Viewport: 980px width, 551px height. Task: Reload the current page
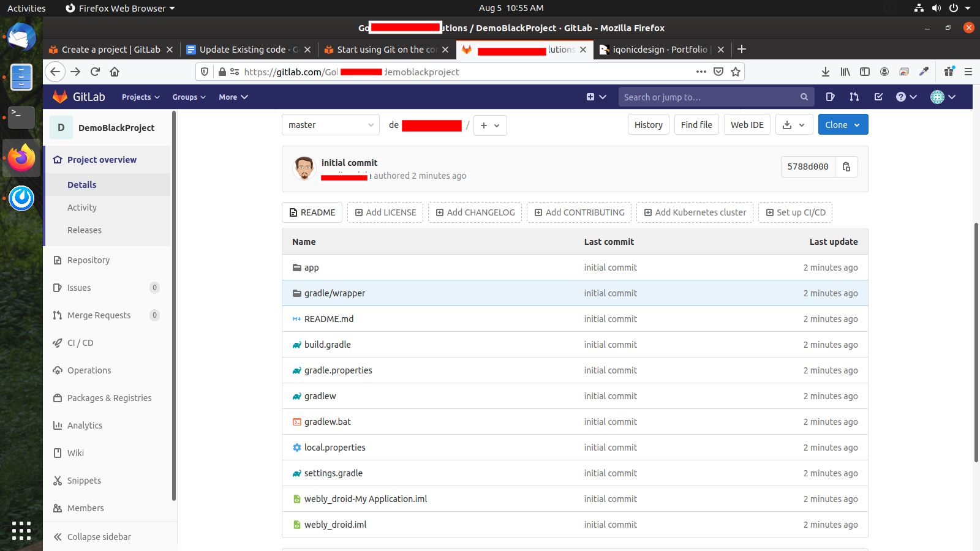(95, 72)
